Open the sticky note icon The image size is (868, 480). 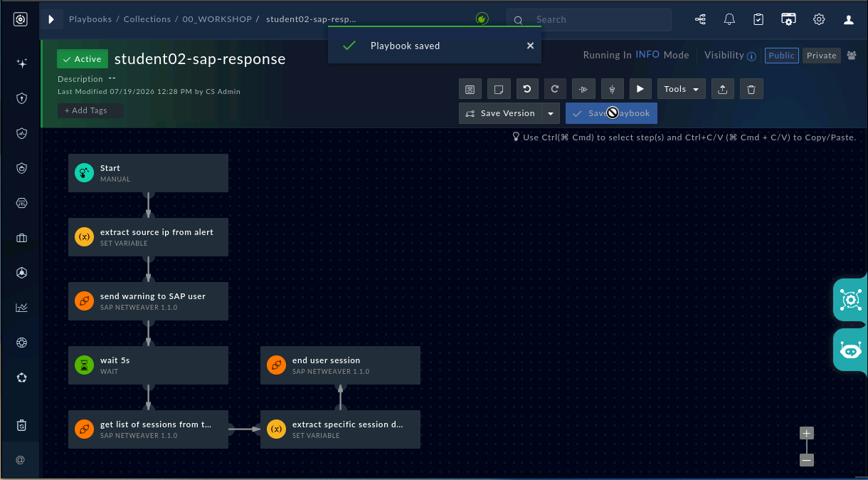click(499, 89)
